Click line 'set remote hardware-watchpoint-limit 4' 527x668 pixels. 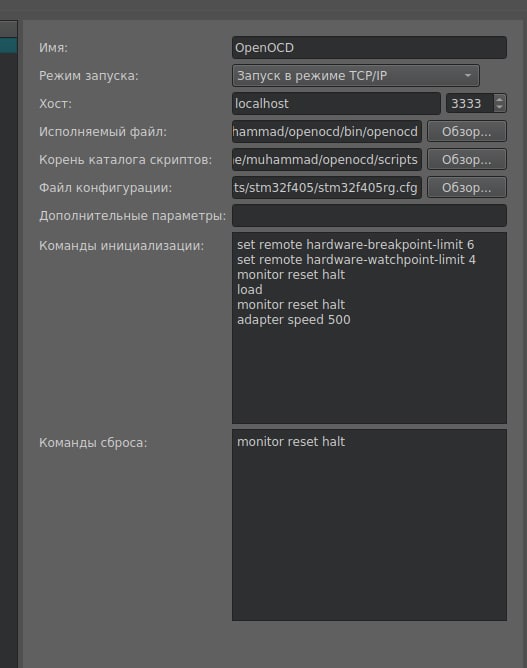356,259
